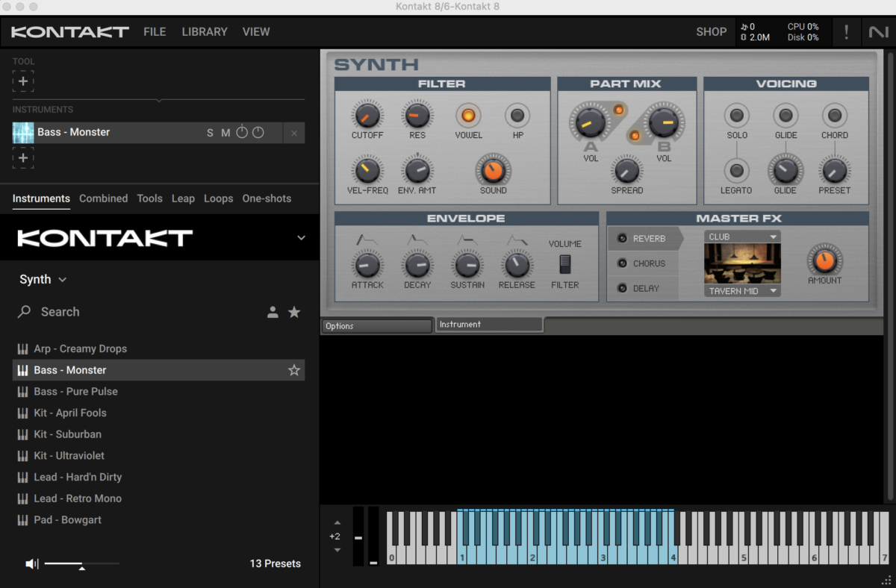The image size is (896, 588).
Task: Open the FILE menu
Action: click(155, 32)
